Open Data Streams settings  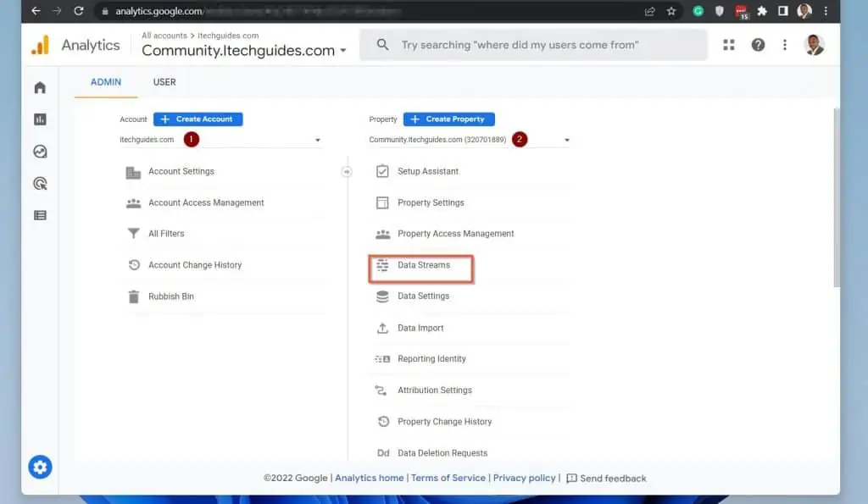(423, 265)
